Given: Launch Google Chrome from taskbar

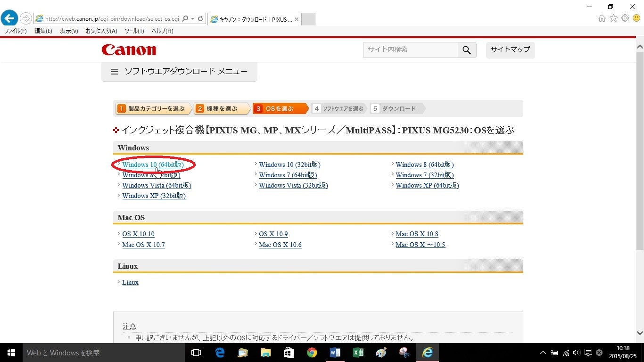Looking at the screenshot, I should (x=312, y=353).
